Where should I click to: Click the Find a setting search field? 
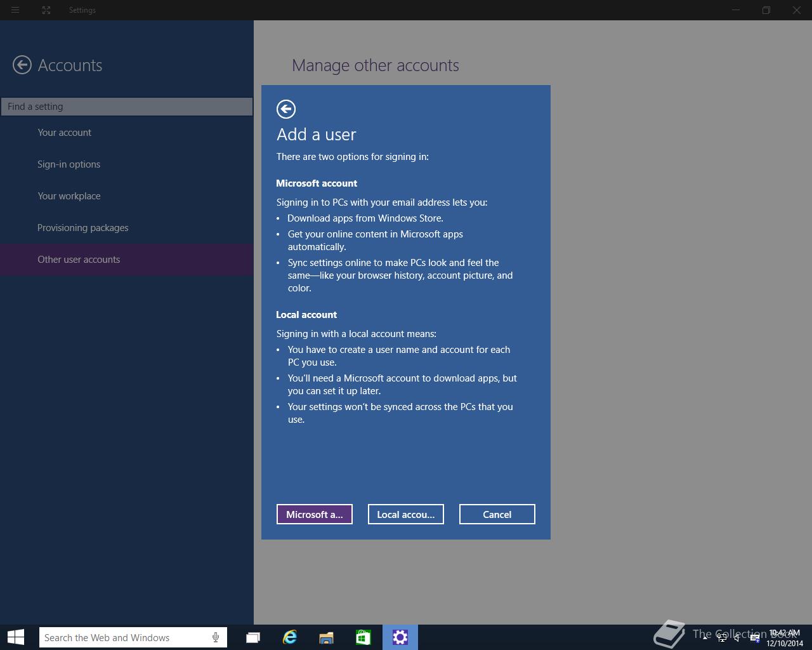tap(127, 107)
